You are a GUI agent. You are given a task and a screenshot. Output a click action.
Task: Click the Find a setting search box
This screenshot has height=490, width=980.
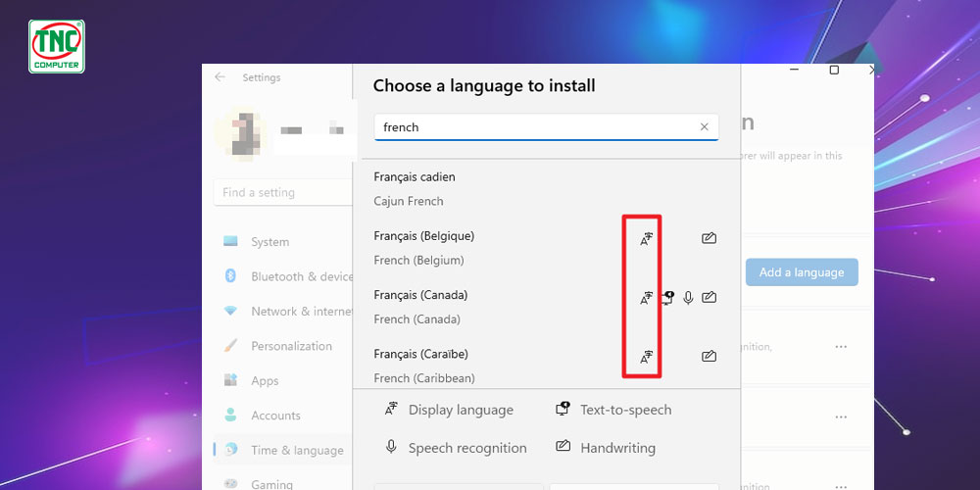[283, 192]
